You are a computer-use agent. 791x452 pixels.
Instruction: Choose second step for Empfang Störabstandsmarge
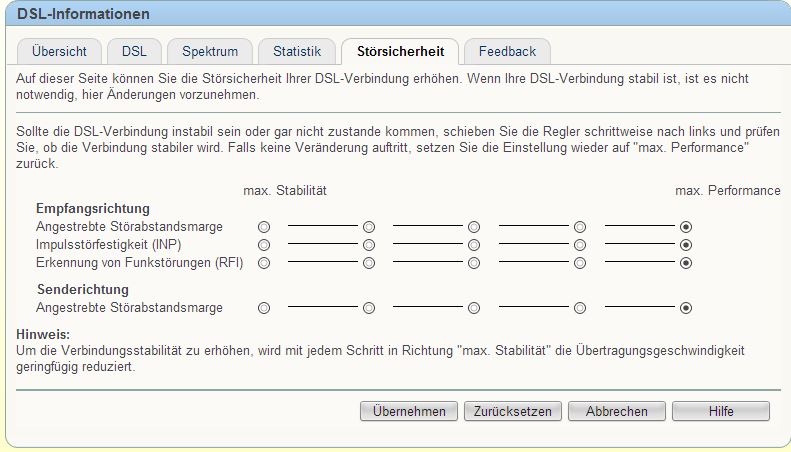369,227
